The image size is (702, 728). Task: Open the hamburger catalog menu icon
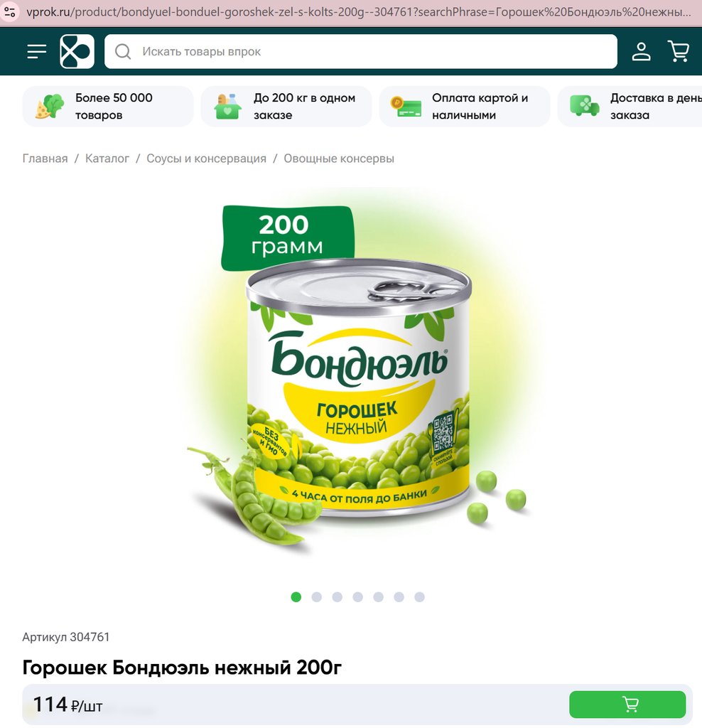tap(37, 51)
